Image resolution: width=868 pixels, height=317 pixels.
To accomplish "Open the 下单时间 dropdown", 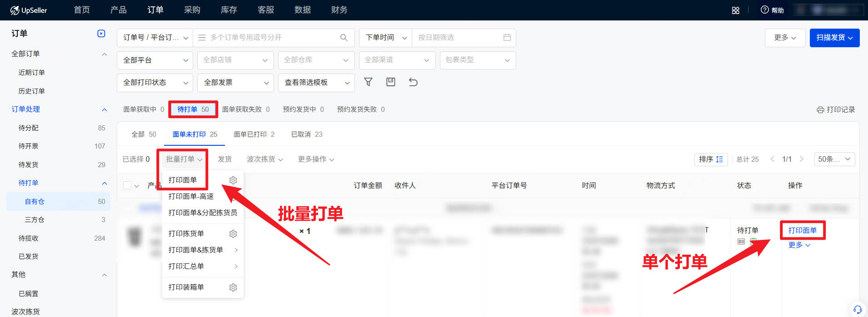I will 385,38.
